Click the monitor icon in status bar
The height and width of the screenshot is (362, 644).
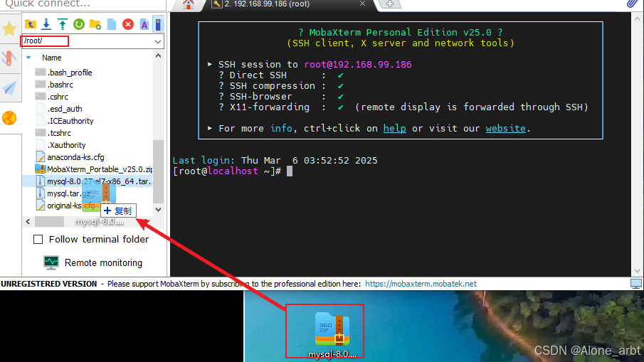tap(635, 284)
